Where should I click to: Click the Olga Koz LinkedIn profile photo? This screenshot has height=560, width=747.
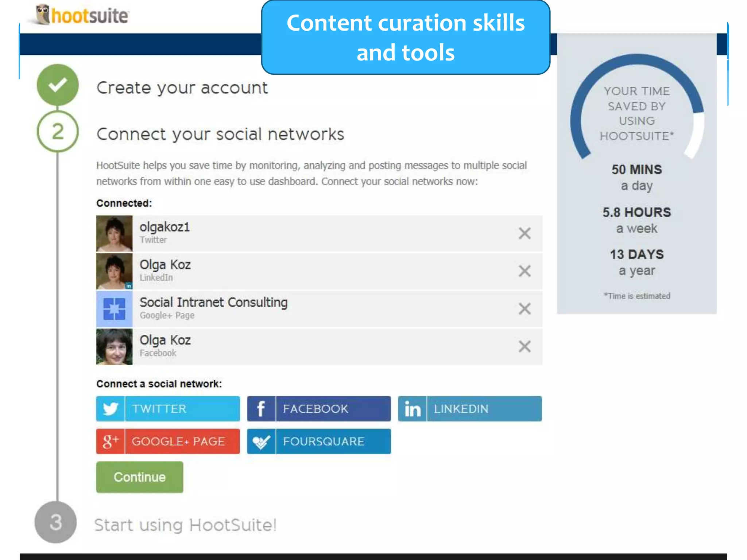(x=114, y=271)
